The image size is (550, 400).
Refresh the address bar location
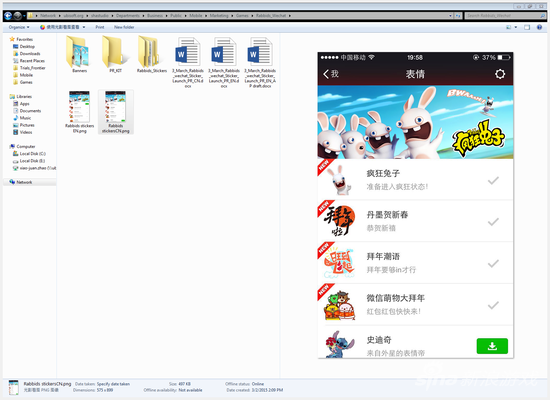458,15
